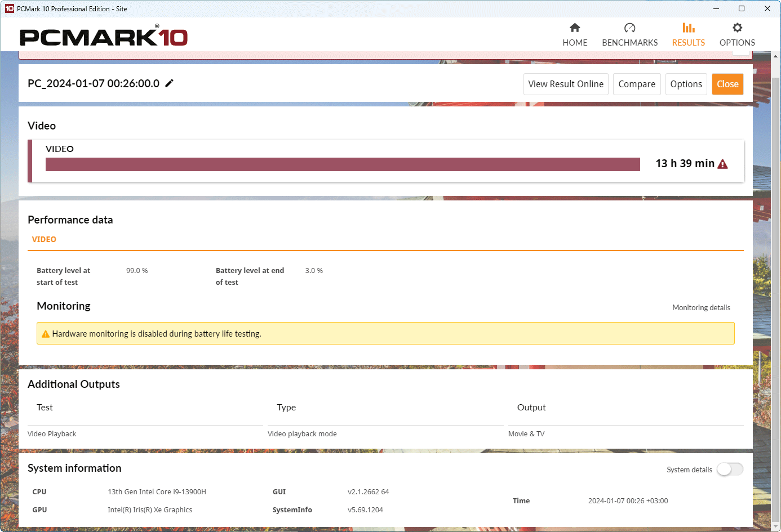Click the 3.0 % battery end value
781x532 pixels.
point(314,271)
